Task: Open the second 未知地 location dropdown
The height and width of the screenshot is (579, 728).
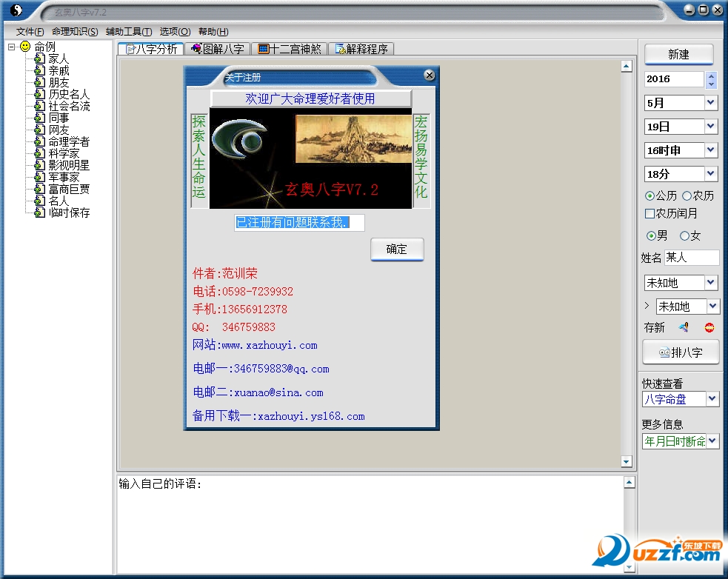Action: [x=712, y=306]
